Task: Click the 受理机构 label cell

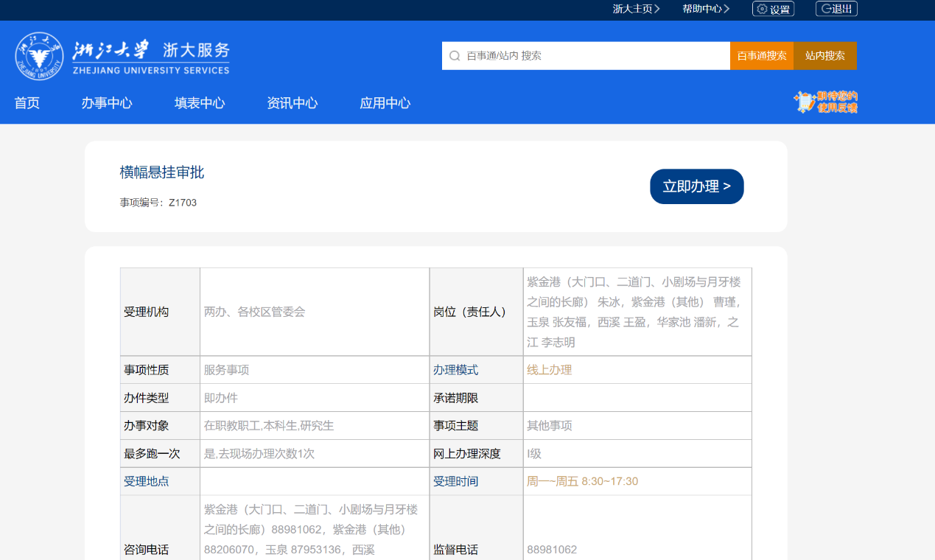Action: 160,312
